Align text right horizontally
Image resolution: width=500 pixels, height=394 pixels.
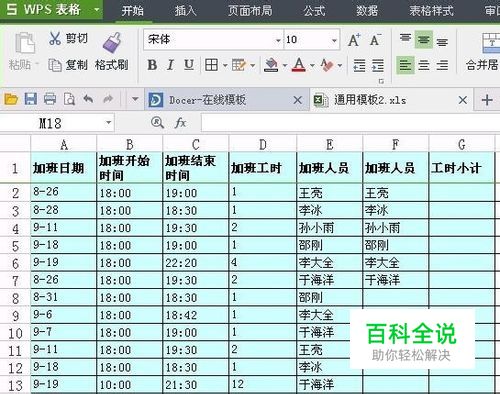(x=442, y=65)
